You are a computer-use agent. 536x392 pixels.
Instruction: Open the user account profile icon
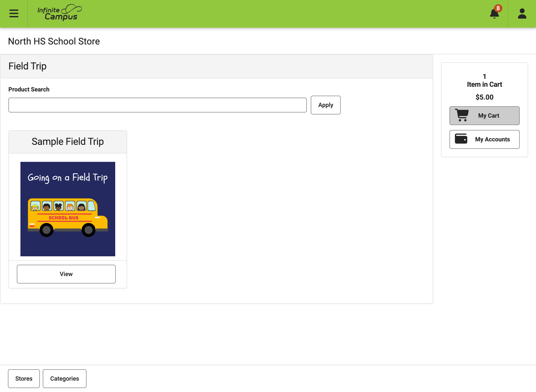(x=522, y=14)
